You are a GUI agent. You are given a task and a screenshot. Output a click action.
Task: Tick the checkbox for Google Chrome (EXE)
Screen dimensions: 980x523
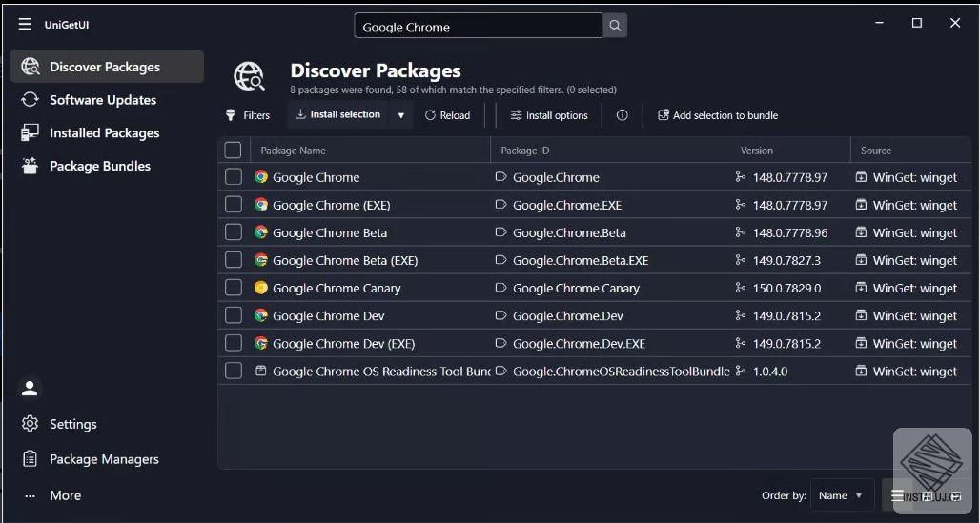234,204
